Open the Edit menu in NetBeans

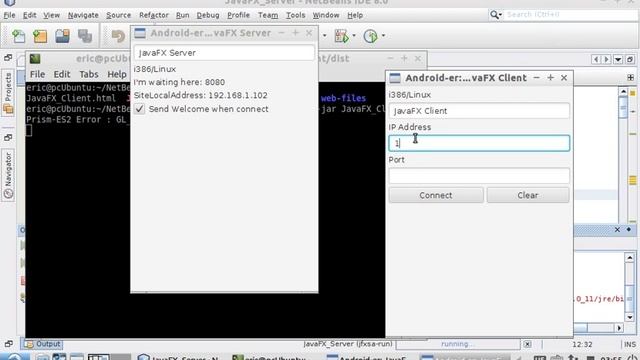[29, 15]
